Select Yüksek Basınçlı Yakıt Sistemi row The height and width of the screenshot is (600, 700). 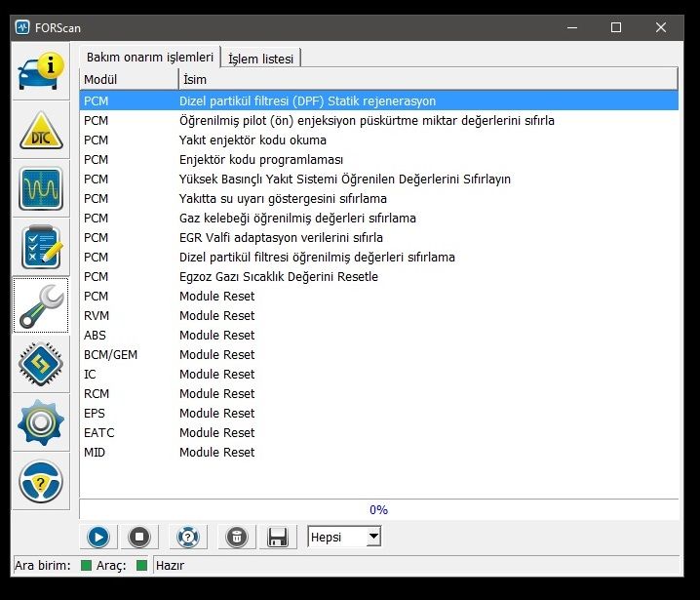379,180
